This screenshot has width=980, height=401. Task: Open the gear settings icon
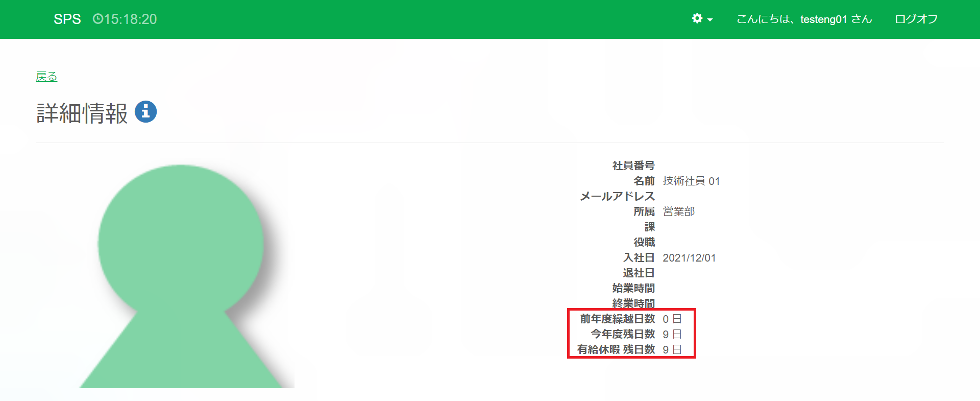click(x=697, y=19)
